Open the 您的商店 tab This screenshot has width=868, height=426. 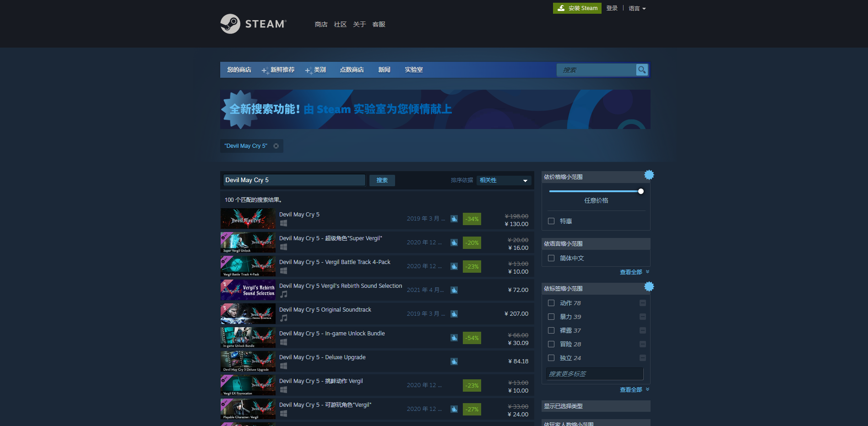point(239,70)
